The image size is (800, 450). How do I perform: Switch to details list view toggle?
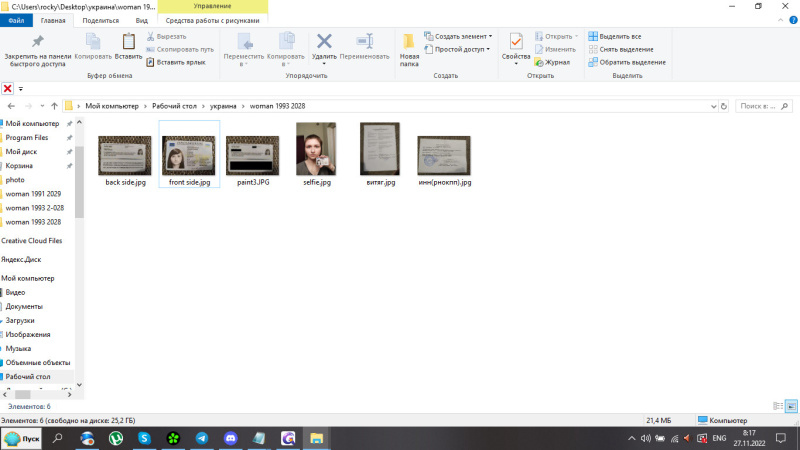778,406
